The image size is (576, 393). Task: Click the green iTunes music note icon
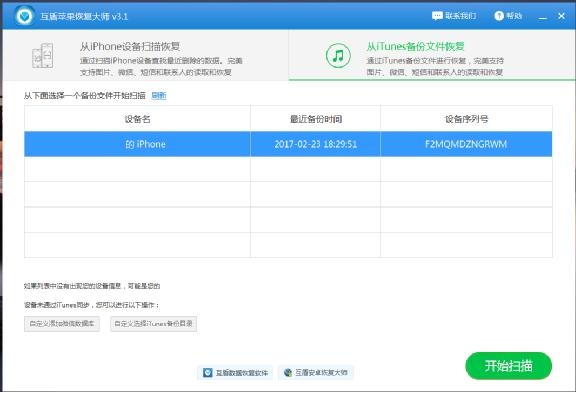coord(338,55)
